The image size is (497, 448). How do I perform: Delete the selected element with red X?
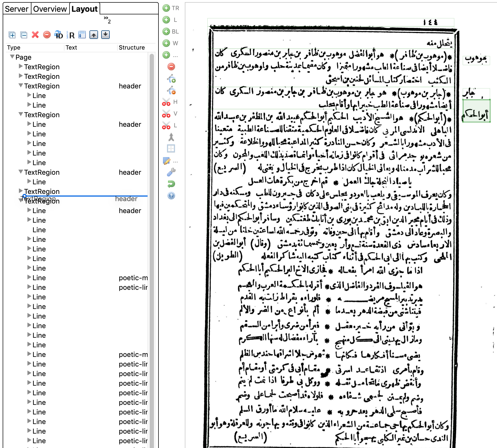point(35,35)
